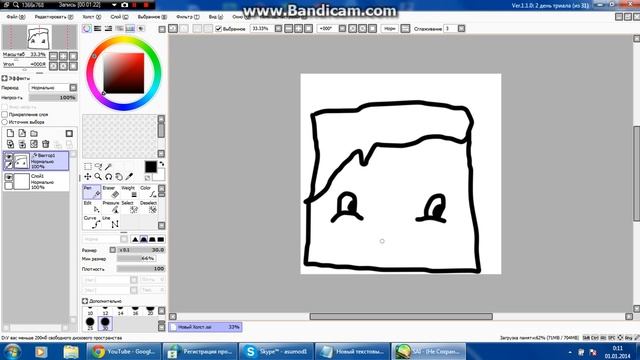
Task: Open Skype from the taskbar
Action: 276,351
